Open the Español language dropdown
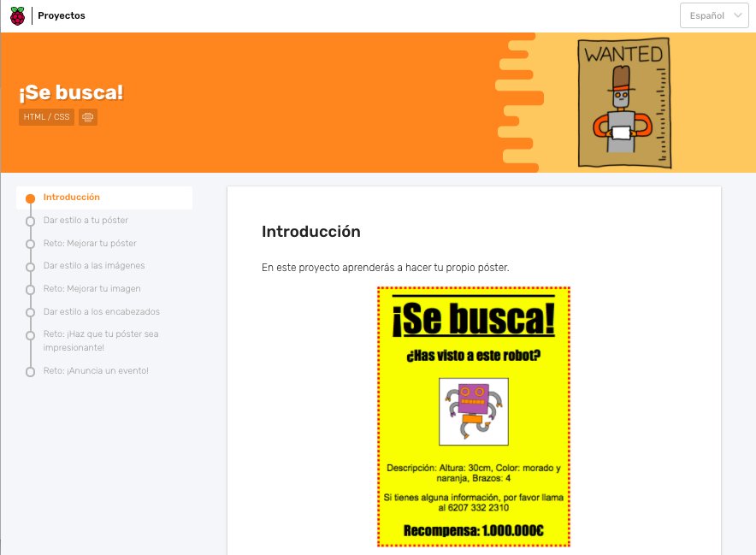Image resolution: width=756 pixels, height=555 pixels. coord(714,15)
